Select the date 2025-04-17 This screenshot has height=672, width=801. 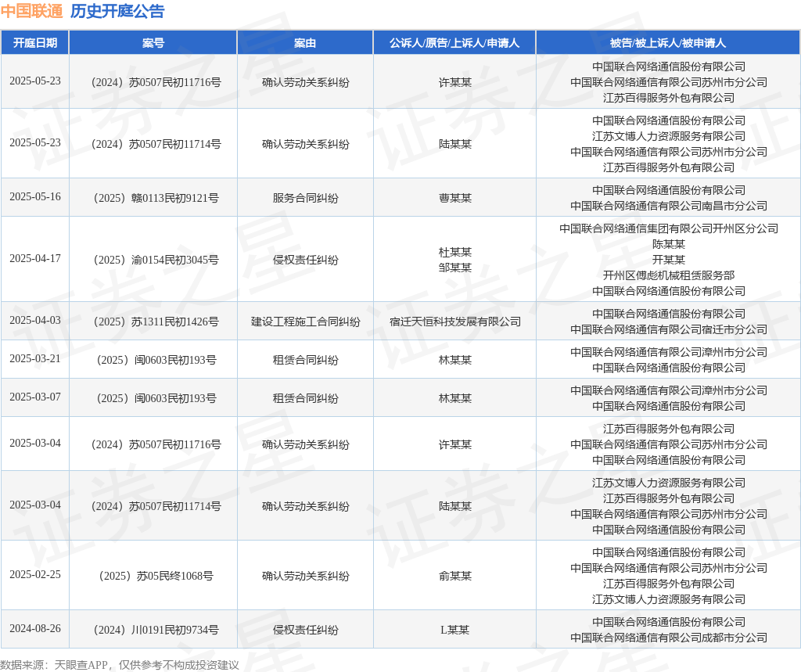pos(34,259)
